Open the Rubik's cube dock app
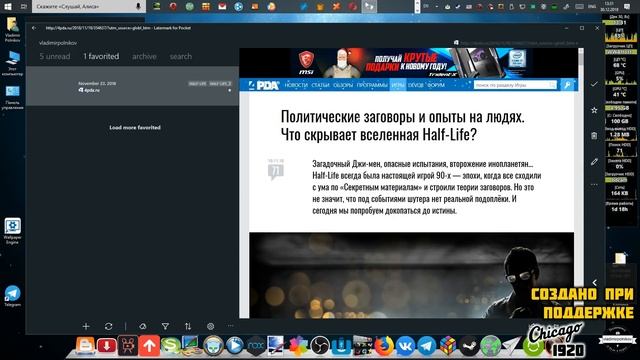Screen dimensions: 640x360 pos(448,346)
